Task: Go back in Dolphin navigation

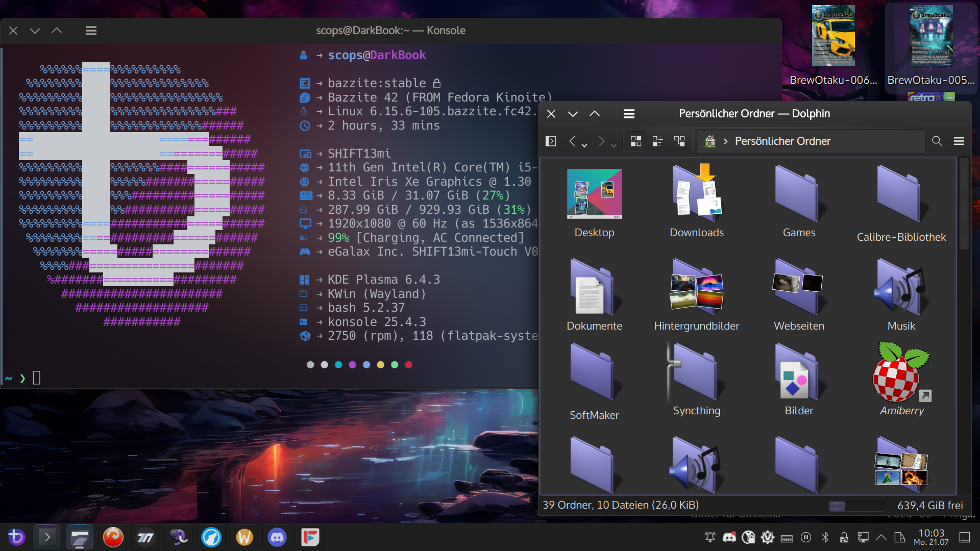Action: (572, 141)
